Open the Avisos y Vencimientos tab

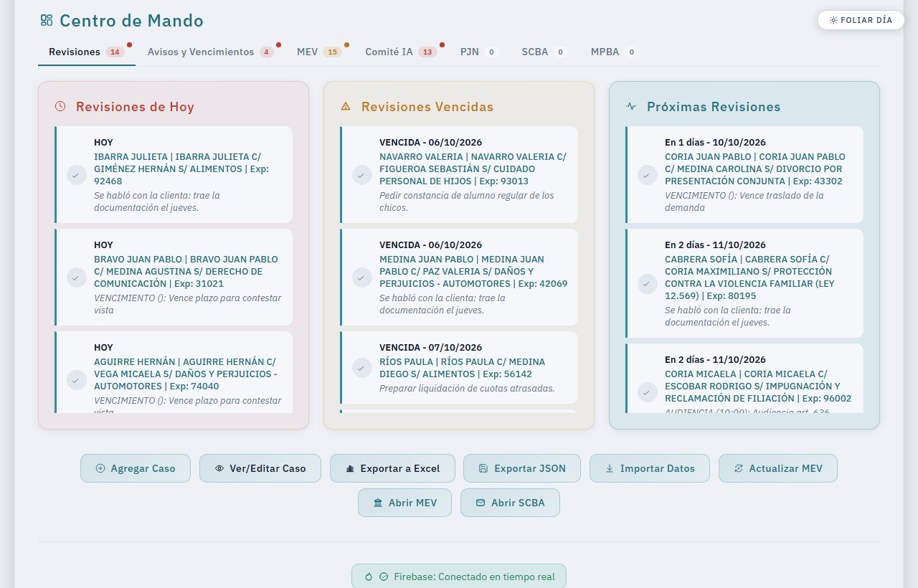click(x=211, y=52)
